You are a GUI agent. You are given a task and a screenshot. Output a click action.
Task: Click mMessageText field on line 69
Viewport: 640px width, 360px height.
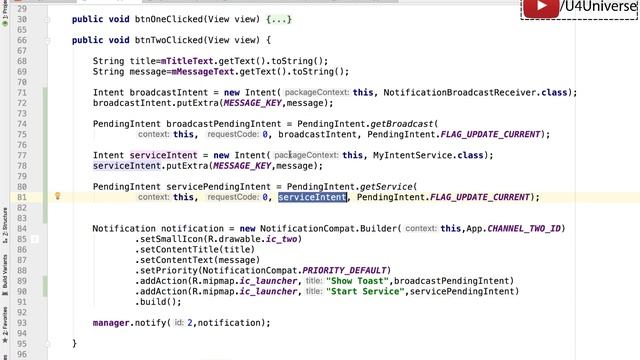coord(203,72)
